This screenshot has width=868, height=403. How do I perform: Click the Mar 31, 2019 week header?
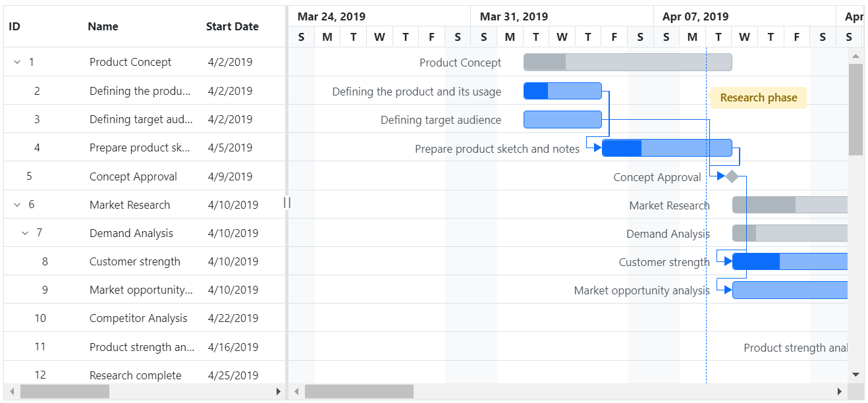[514, 16]
